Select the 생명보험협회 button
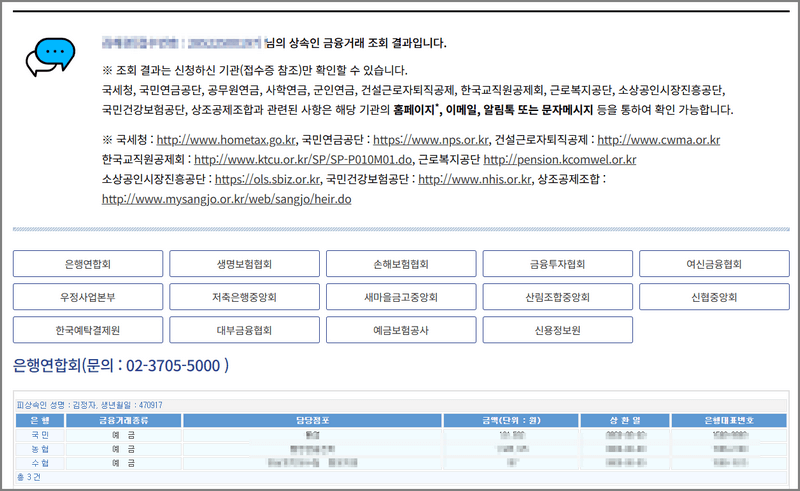This screenshot has height=491, width=800. point(244,264)
